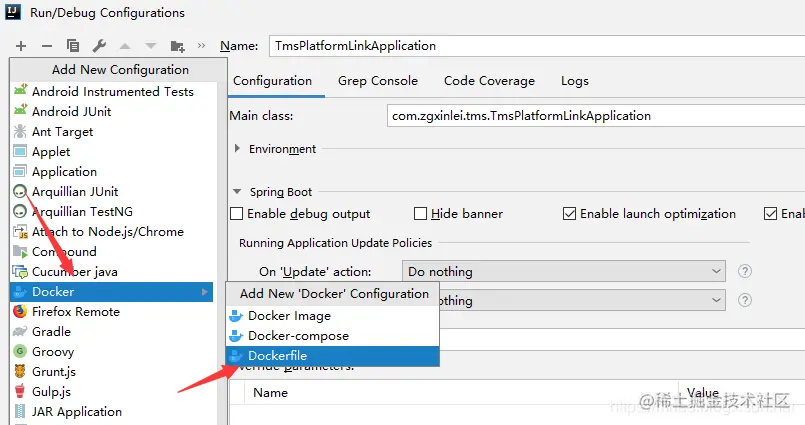The image size is (805, 425).
Task: Click the Docker-compose whale icon
Action: click(x=236, y=336)
